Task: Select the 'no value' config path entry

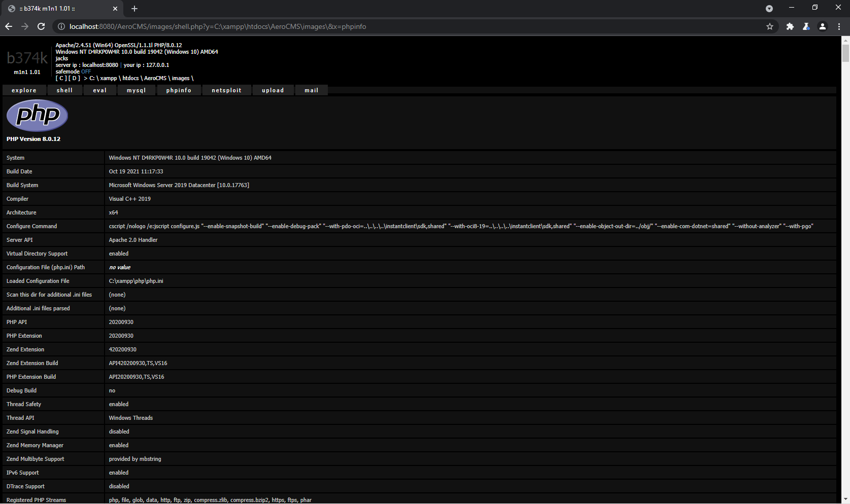Action: (x=120, y=267)
